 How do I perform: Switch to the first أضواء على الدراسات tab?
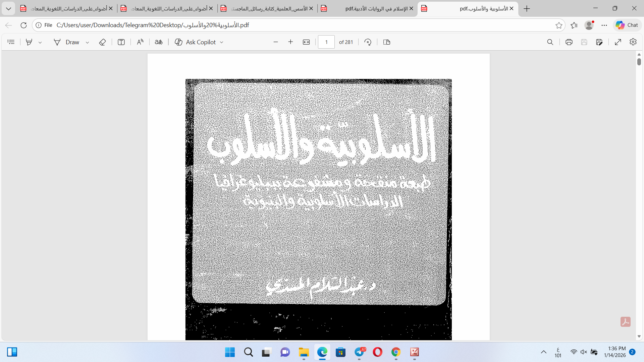(x=67, y=8)
